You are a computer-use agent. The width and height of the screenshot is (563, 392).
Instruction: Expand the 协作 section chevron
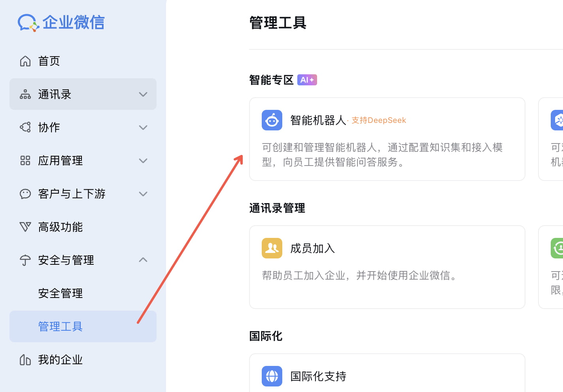click(x=143, y=128)
